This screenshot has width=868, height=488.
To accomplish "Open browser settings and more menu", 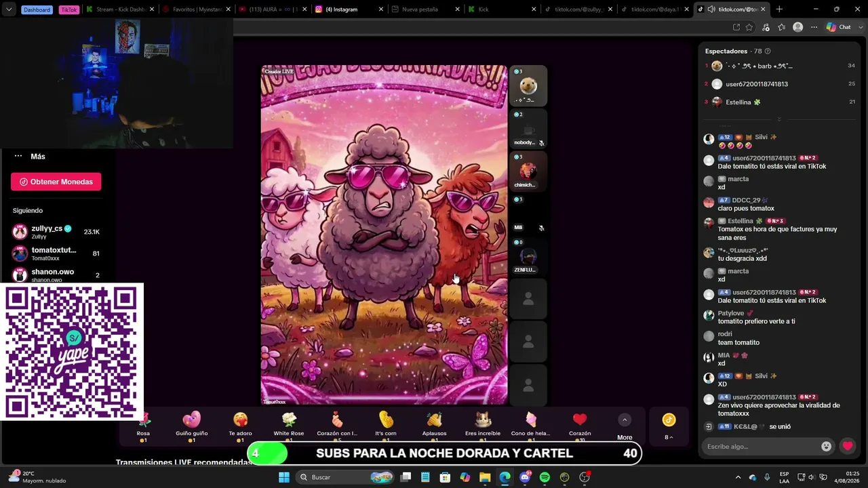I will point(814,27).
